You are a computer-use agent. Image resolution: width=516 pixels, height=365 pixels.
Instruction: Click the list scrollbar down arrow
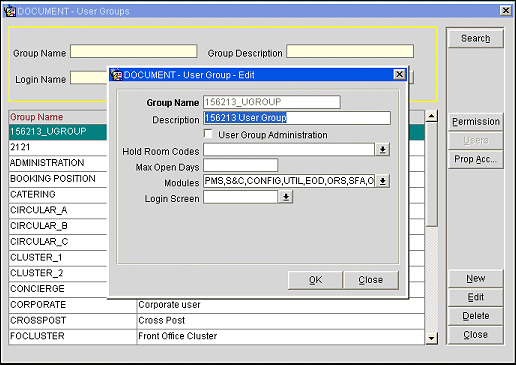432,338
